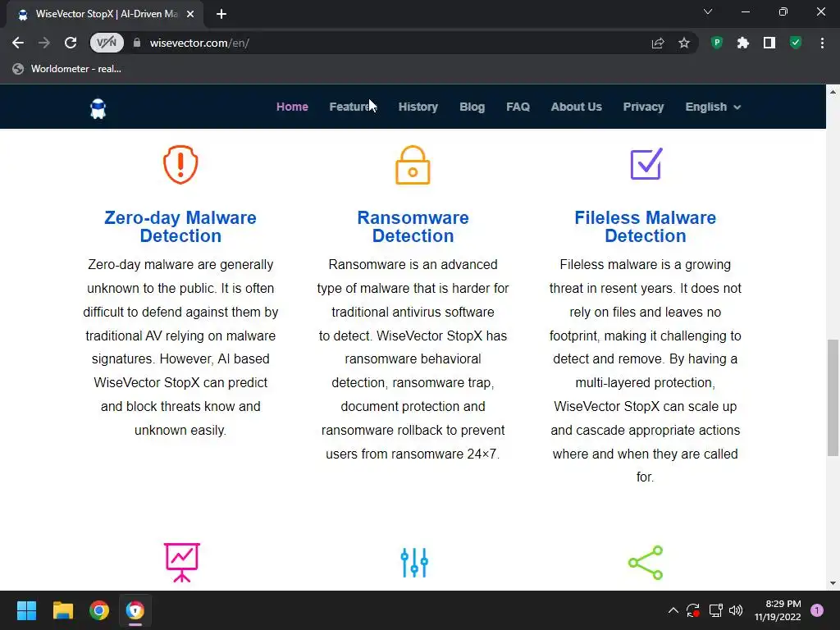Click the scrollbar down arrow
This screenshot has width=840, height=630.
(x=833, y=583)
